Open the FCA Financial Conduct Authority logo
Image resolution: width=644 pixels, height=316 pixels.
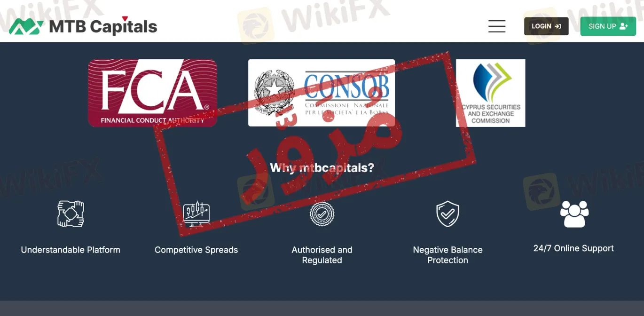pyautogui.click(x=153, y=93)
